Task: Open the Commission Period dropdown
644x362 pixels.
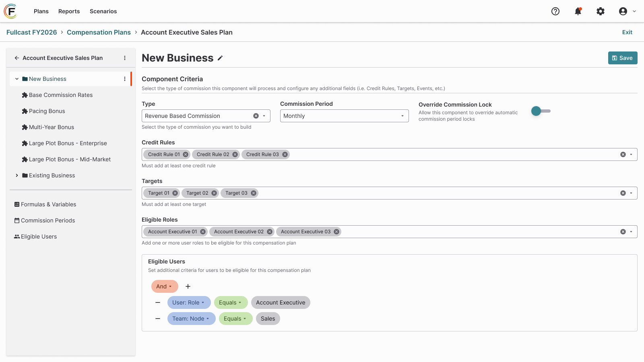Action: pyautogui.click(x=345, y=116)
